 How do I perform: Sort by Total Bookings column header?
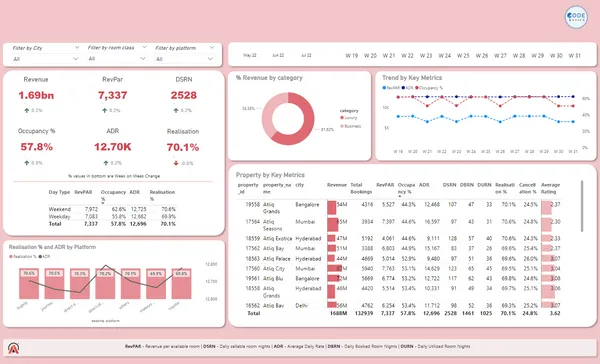[x=361, y=188]
